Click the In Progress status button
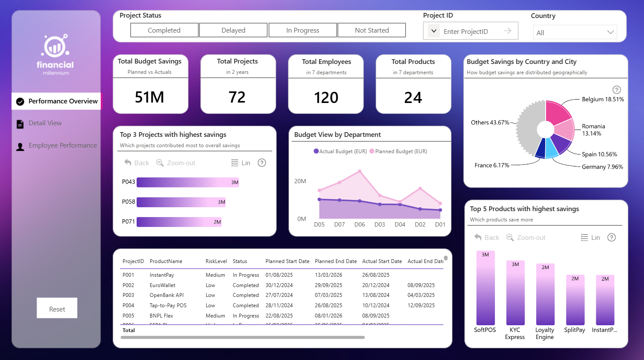 pyautogui.click(x=302, y=30)
